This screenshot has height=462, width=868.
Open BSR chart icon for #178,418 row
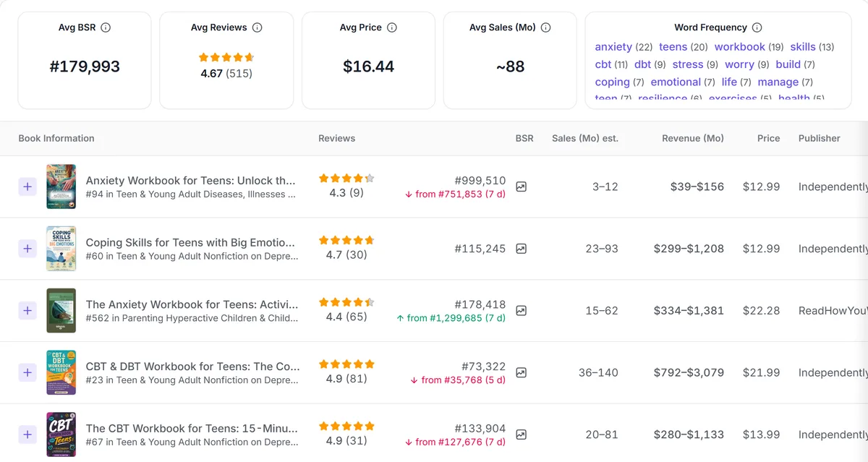point(521,311)
